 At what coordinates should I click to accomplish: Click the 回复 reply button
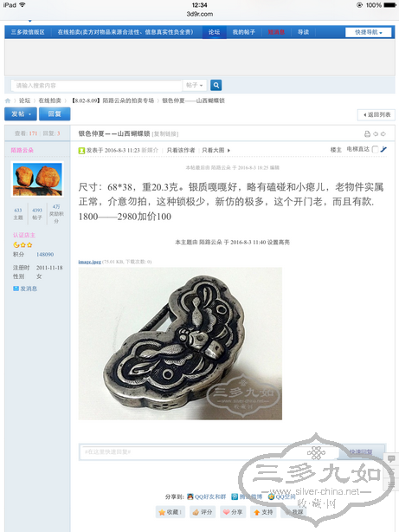pos(55,114)
